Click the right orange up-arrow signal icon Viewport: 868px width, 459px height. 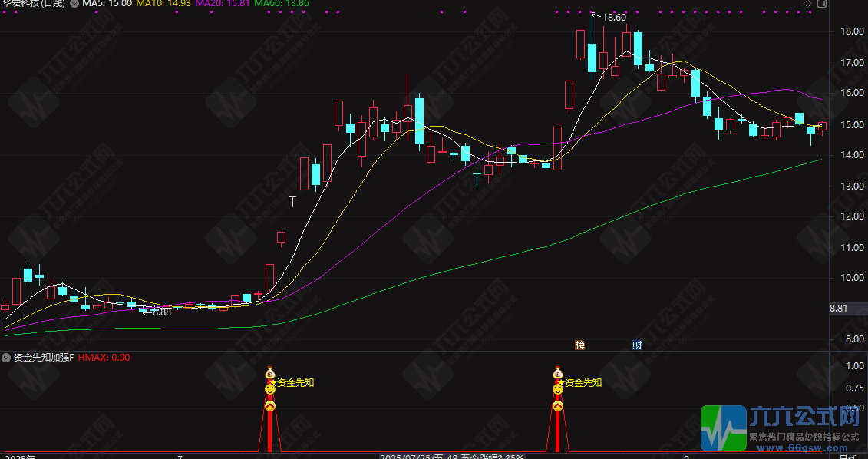pos(558,405)
